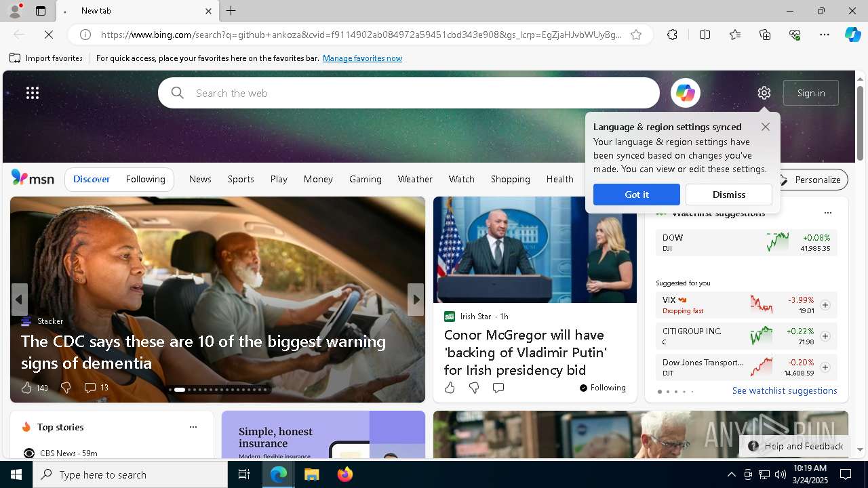Click the Got it button
The width and height of the screenshot is (868, 488).
point(637,195)
